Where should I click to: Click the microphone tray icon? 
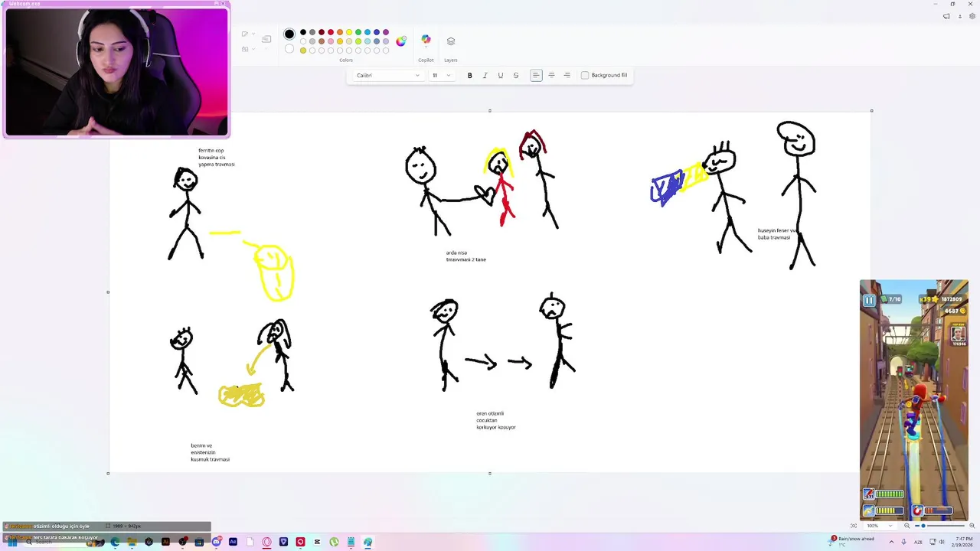point(903,542)
